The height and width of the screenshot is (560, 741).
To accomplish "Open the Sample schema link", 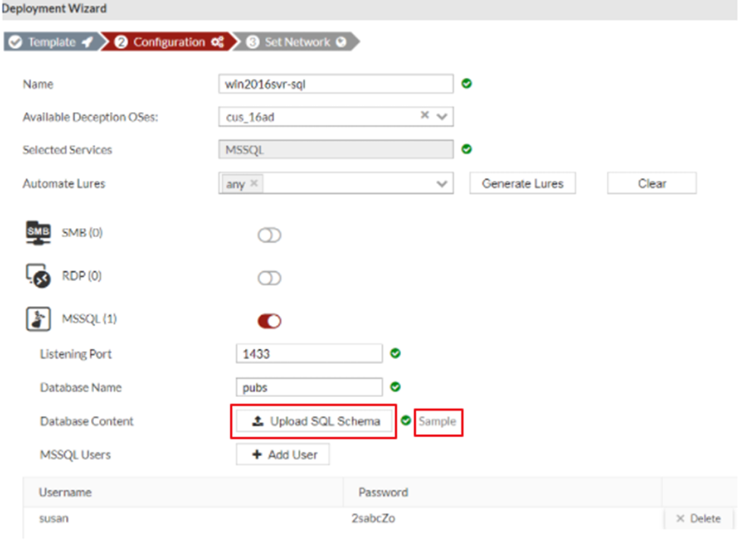I will click(x=437, y=421).
